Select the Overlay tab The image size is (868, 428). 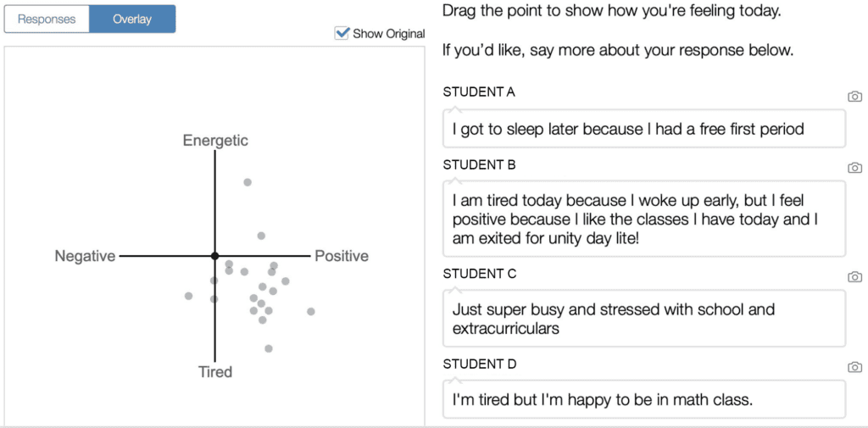[132, 19]
